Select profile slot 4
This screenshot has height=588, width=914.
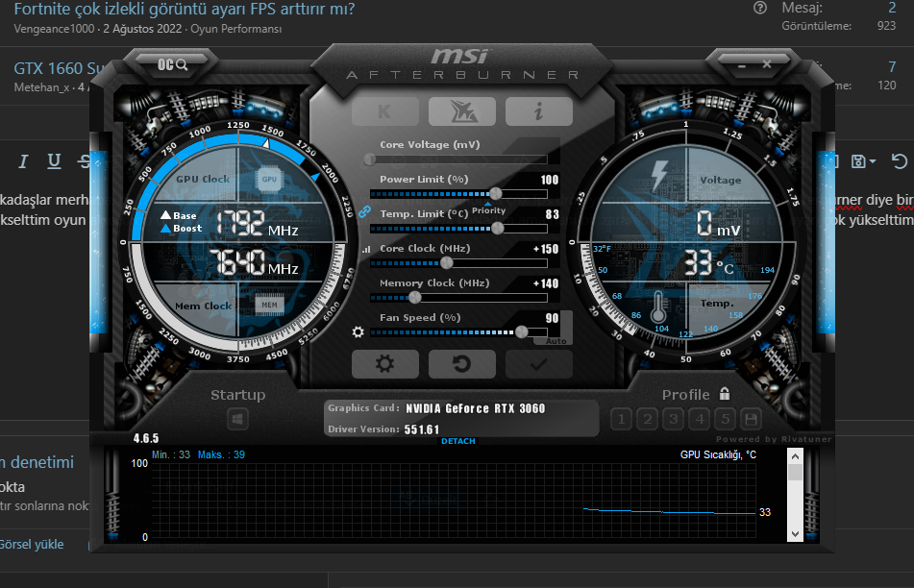pos(700,419)
